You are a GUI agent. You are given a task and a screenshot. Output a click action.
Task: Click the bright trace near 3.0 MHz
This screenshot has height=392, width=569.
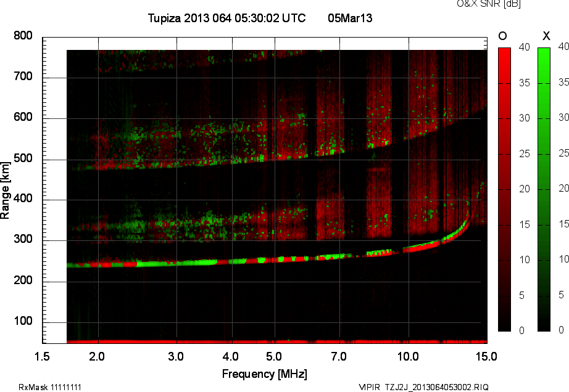(x=177, y=263)
